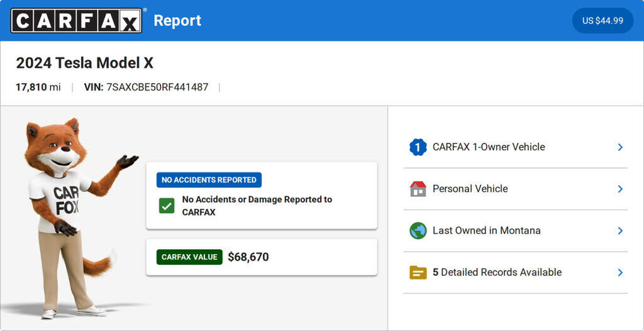This screenshot has width=644, height=331.
Task: Click the NO ACCIDENTS REPORTED badge
Action: coord(209,180)
